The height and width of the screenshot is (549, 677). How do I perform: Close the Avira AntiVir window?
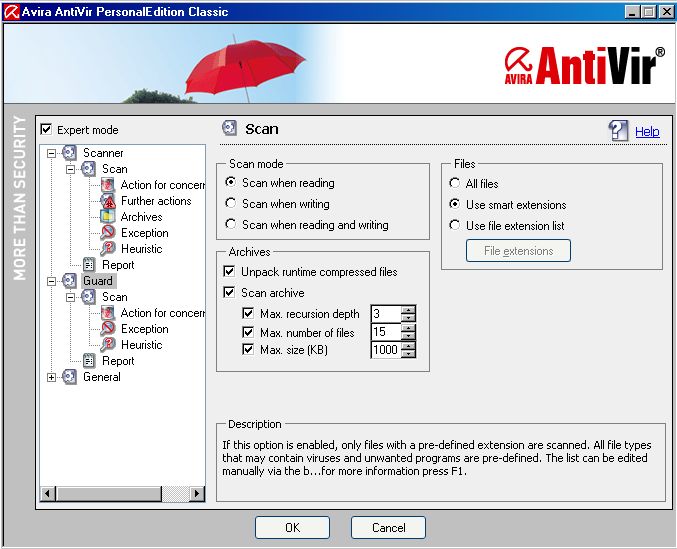666,12
